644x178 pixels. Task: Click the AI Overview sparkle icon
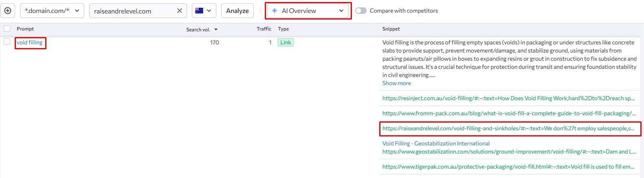(x=275, y=11)
